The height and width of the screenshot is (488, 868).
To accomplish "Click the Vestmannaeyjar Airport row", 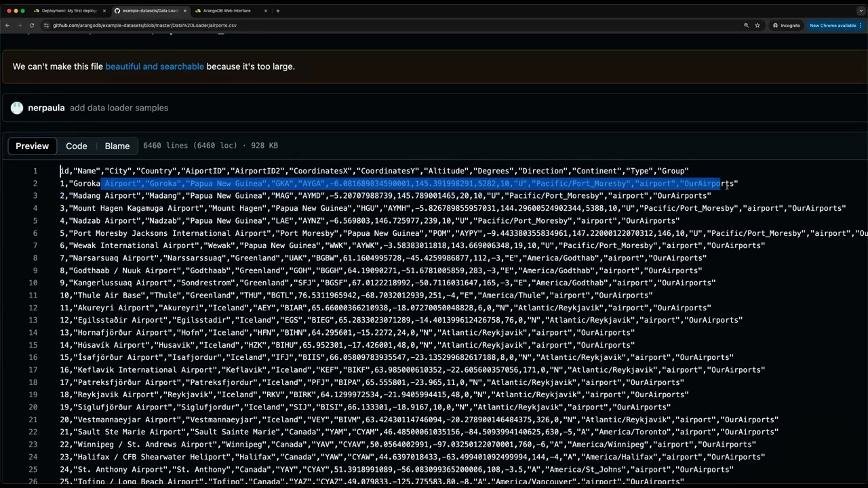I will 419,420.
